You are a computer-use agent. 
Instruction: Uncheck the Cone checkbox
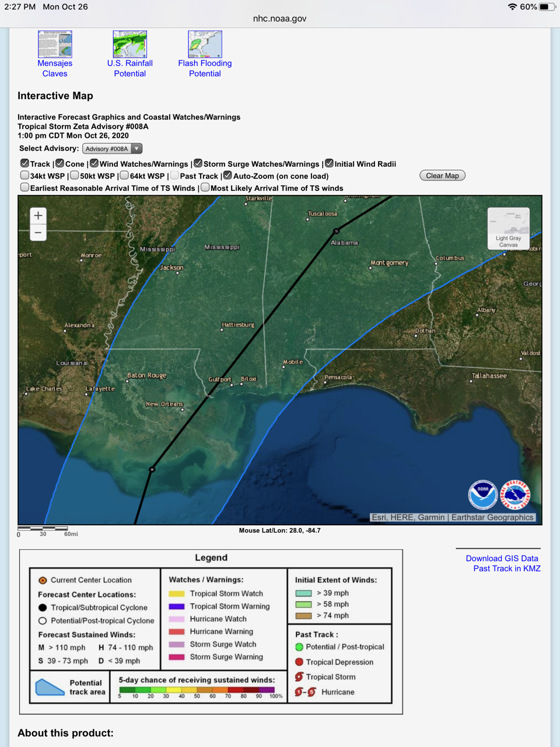[x=60, y=163]
